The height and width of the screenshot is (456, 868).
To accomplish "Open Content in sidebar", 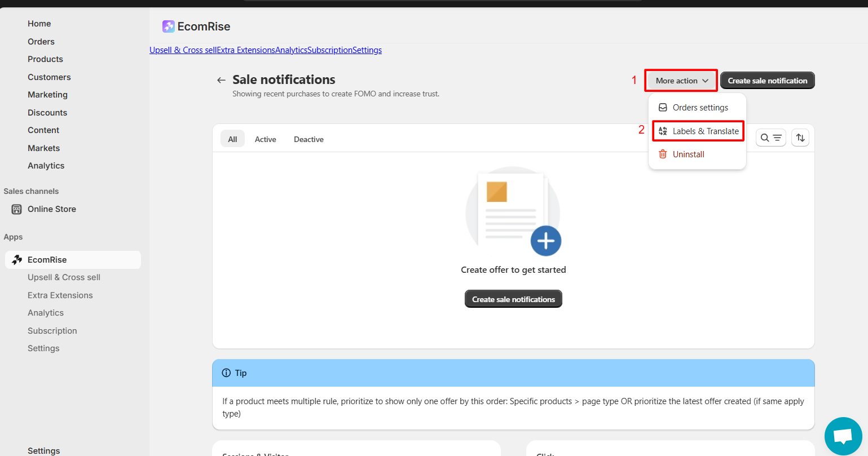I will click(x=43, y=130).
